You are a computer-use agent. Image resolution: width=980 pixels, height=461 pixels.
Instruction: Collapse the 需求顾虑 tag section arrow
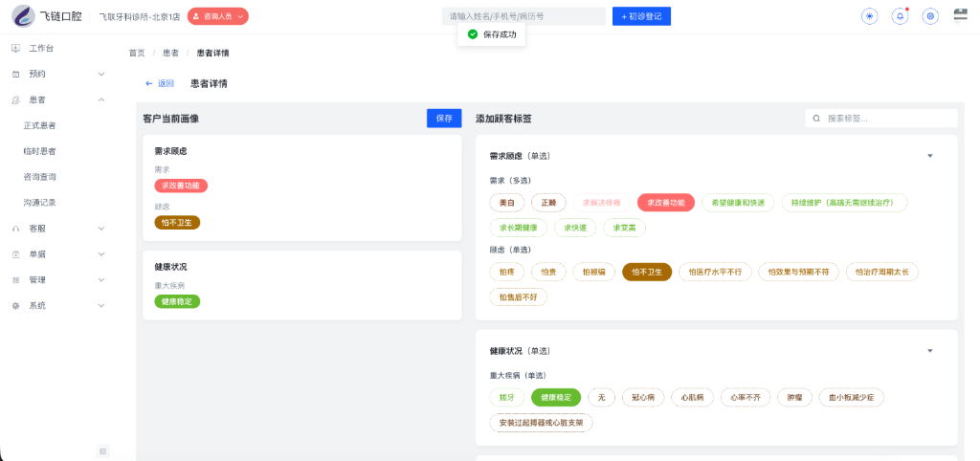pos(929,156)
